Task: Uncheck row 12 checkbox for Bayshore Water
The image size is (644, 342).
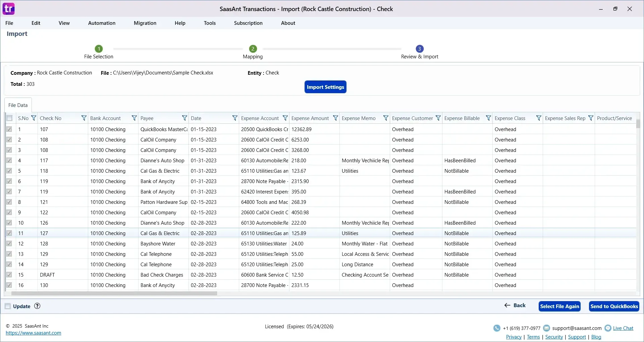Action: pyautogui.click(x=9, y=243)
